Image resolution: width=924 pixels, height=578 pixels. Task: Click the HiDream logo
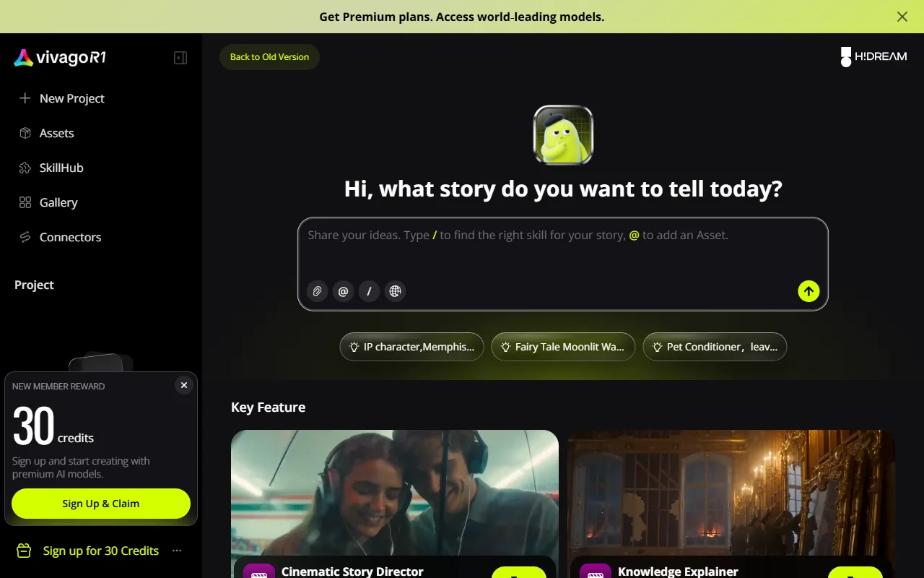[x=873, y=57]
